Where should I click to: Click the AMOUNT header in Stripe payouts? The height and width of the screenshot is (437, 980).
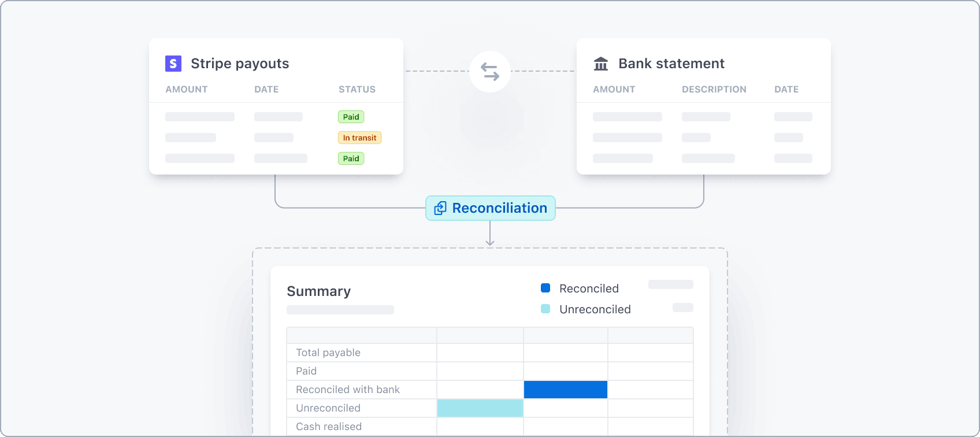pos(187,90)
